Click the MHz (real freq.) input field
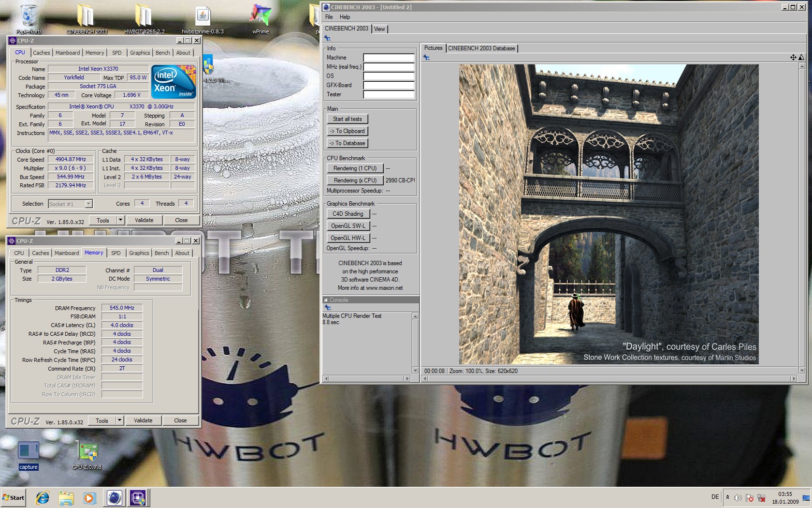 click(x=389, y=67)
